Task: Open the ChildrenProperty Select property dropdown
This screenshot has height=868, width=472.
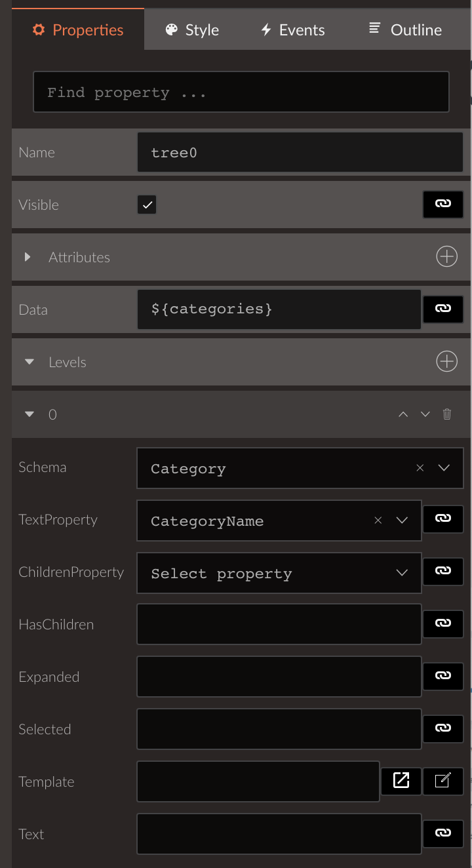Action: 279,574
